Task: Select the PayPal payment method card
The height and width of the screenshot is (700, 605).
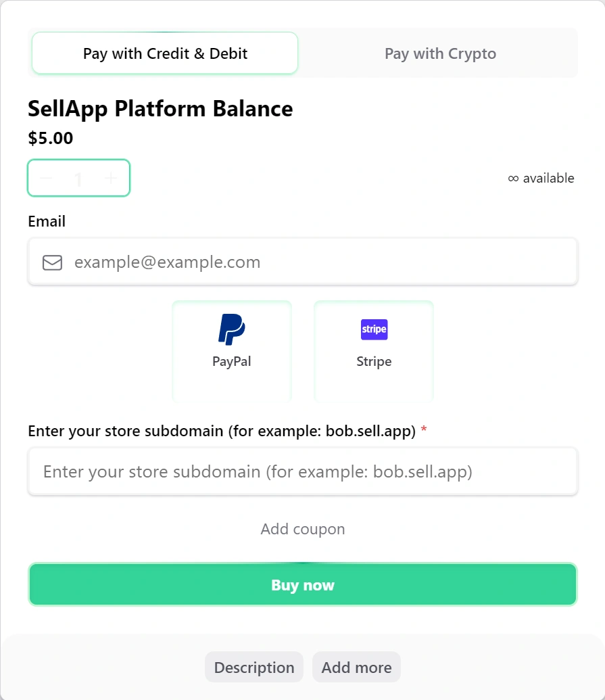Action: point(231,350)
